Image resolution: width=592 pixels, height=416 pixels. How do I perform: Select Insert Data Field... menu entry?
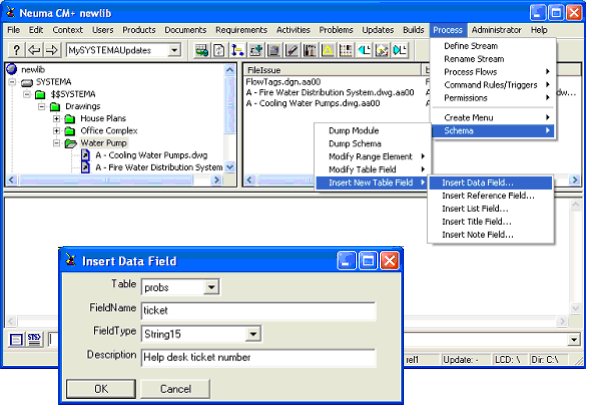[490, 183]
